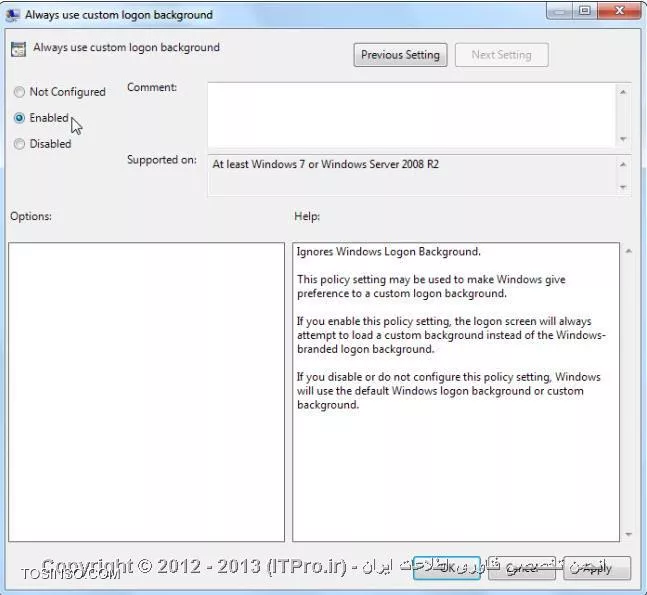Click the Previous Setting button

coord(400,55)
